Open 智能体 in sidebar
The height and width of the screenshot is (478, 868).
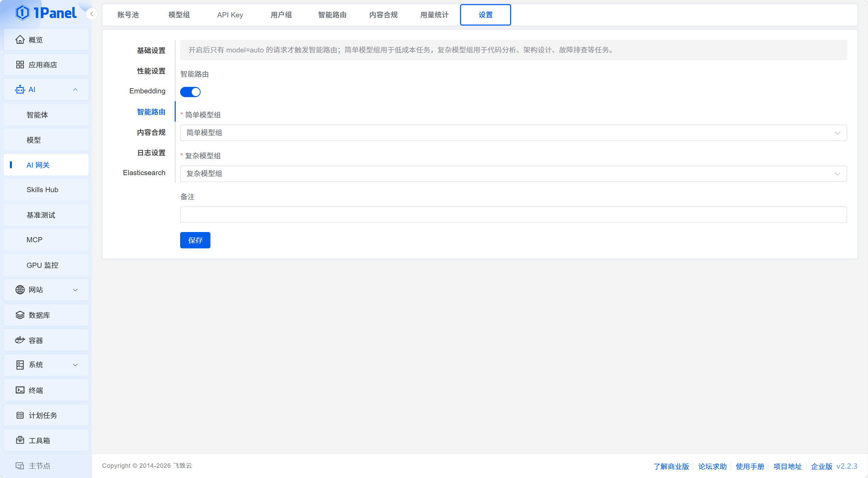[x=46, y=115]
